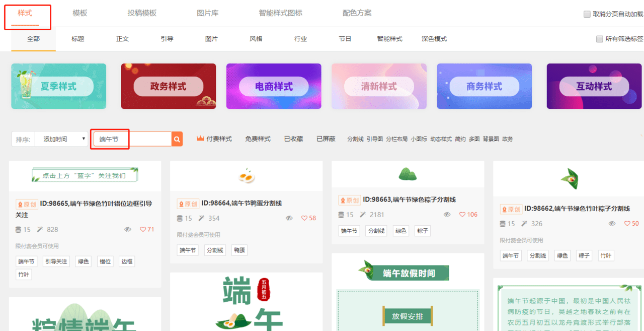644x331 pixels.
Task: Click coin stack icon on style ID:98665
Action: coord(19,229)
